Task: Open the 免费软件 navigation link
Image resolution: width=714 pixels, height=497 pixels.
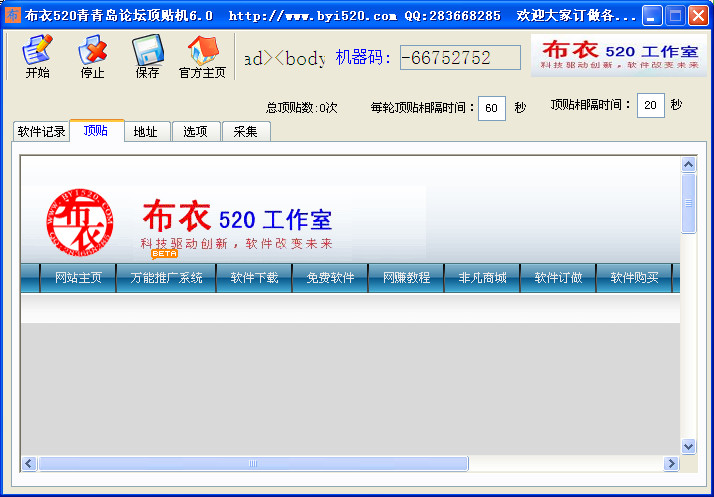Action: (x=330, y=278)
